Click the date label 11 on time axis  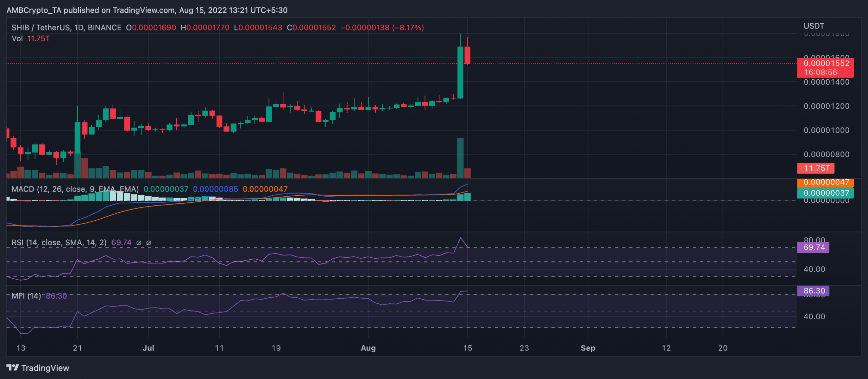[x=219, y=348]
